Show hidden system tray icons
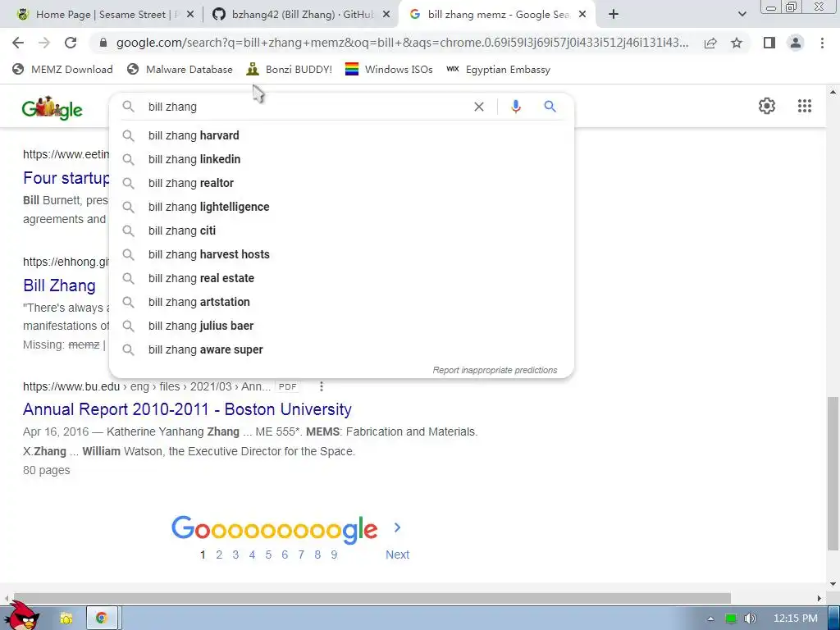 710,619
